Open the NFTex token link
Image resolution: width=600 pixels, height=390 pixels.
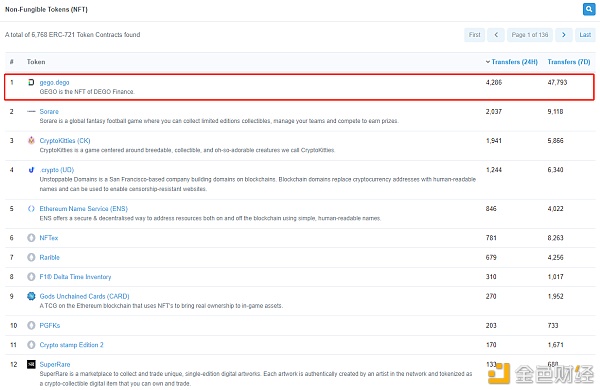49,238
